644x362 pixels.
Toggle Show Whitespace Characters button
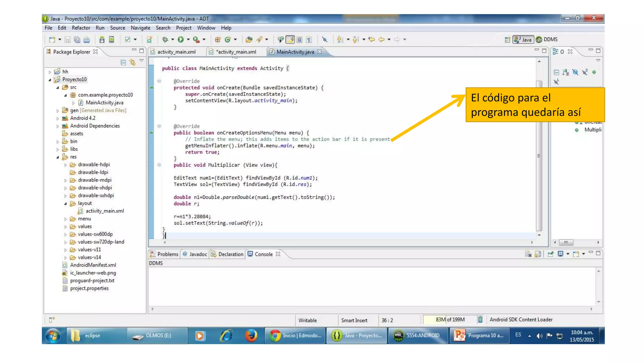309,39
